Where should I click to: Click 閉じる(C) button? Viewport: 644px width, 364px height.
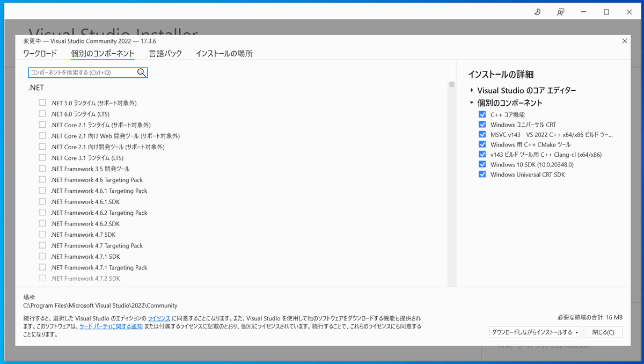coord(603,332)
